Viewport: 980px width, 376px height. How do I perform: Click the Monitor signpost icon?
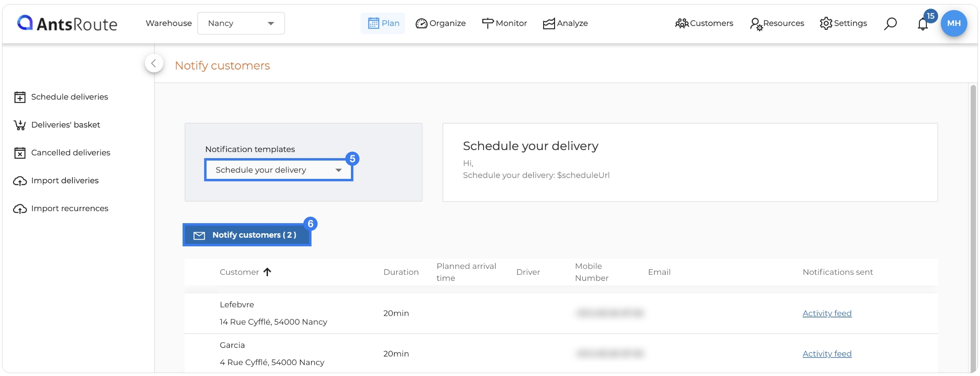pyautogui.click(x=488, y=24)
